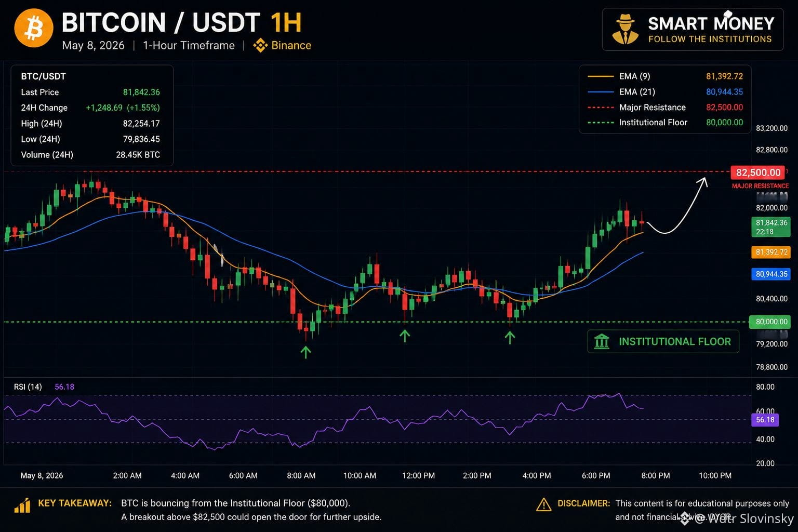798x532 pixels.
Task: Click the 82,500.00 value in the legend
Action: [x=724, y=108]
